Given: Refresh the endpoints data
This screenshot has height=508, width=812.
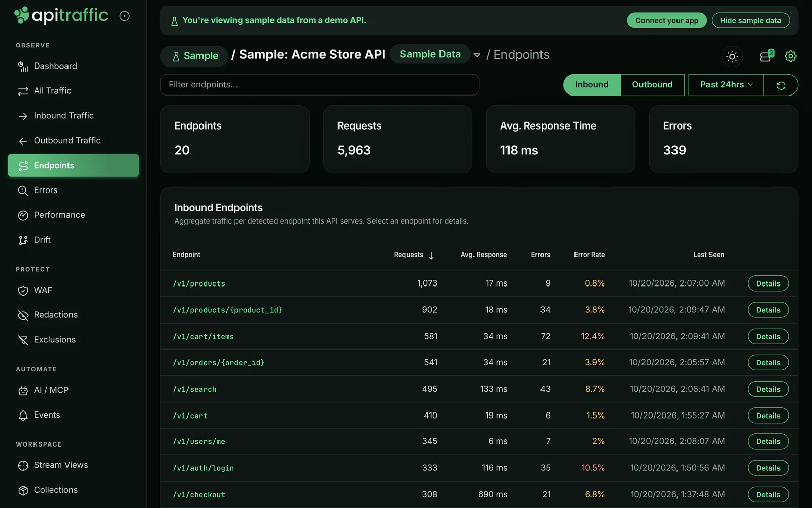Looking at the screenshot, I should [x=781, y=85].
